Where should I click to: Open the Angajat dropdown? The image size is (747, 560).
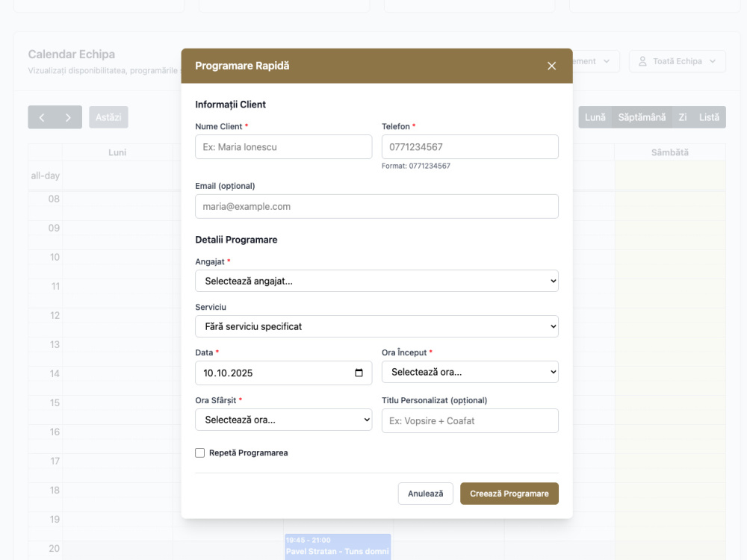tap(376, 281)
